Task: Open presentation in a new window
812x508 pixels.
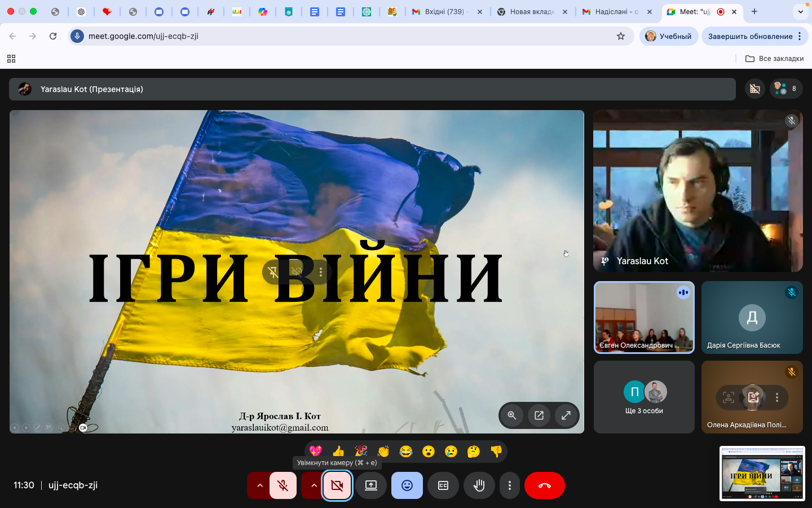Action: (539, 415)
